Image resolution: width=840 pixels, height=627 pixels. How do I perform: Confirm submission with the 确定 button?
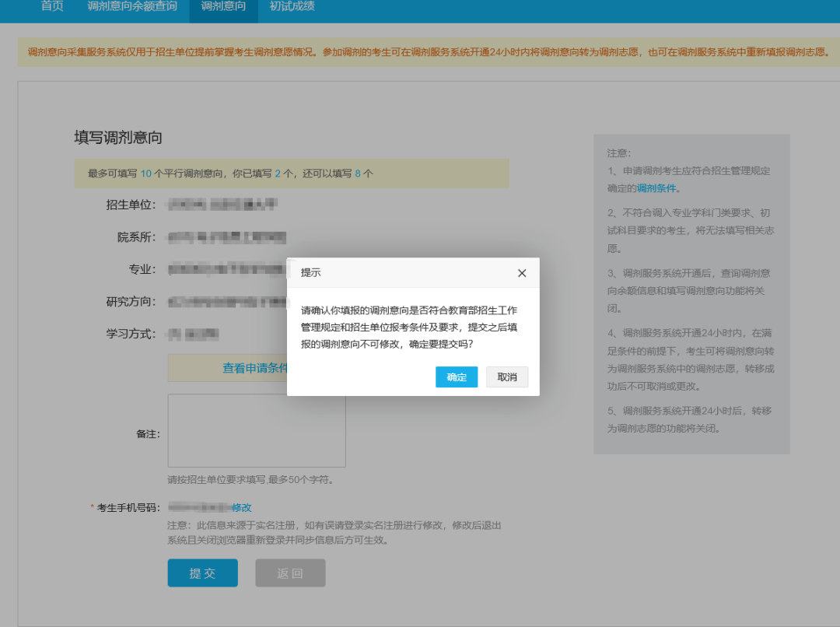point(457,377)
